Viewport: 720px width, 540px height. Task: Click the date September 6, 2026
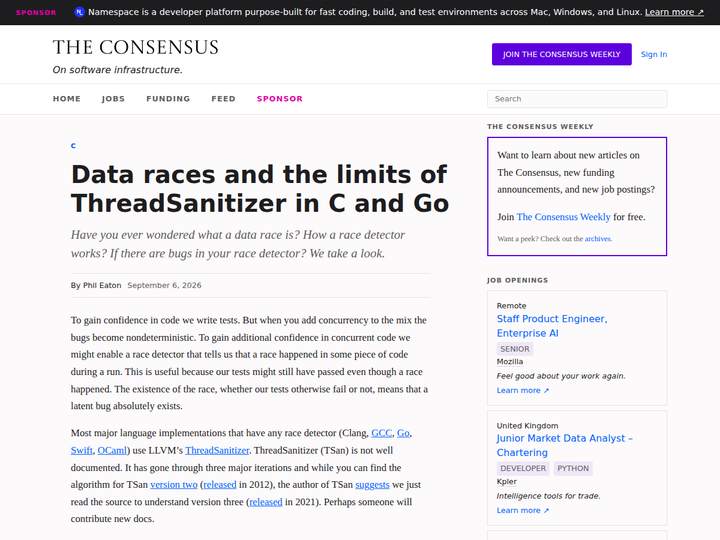(164, 285)
